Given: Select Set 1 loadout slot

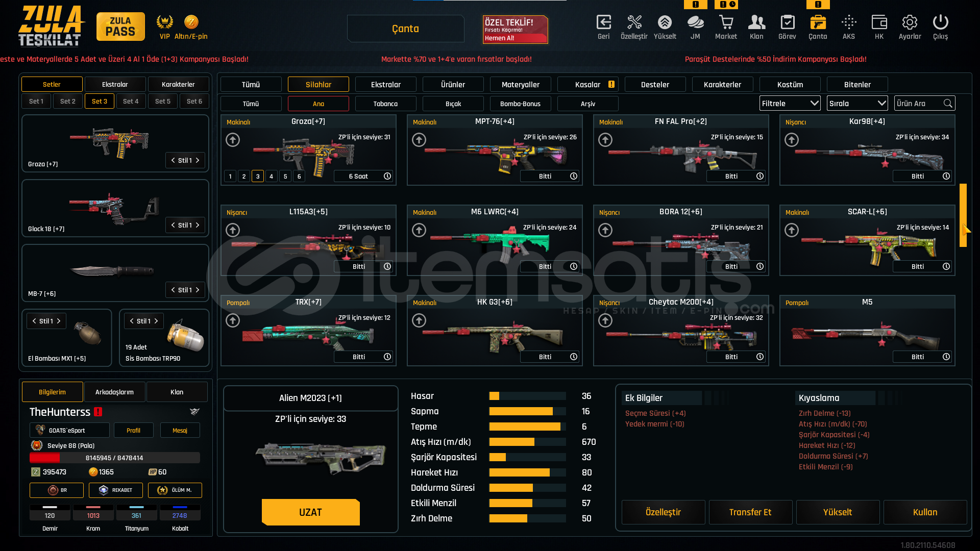Looking at the screenshot, I should pos(36,101).
